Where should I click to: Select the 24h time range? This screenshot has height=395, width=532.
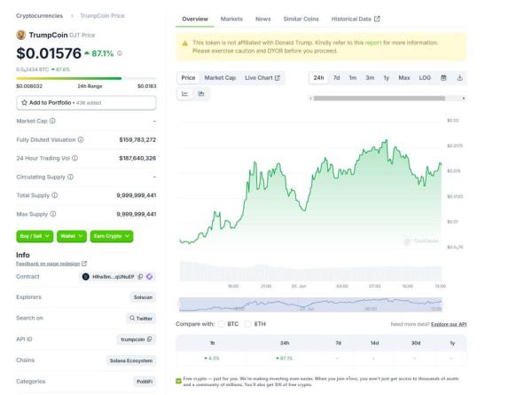point(318,78)
